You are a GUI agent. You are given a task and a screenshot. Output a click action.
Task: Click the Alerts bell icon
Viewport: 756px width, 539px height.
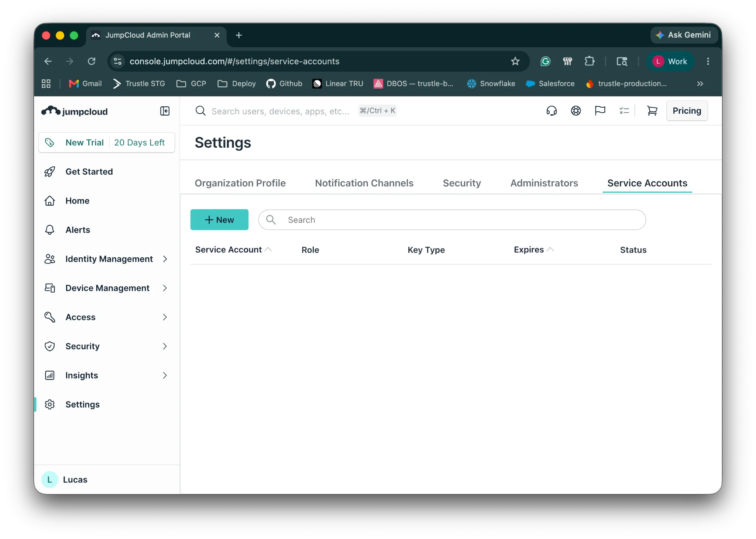coord(50,230)
